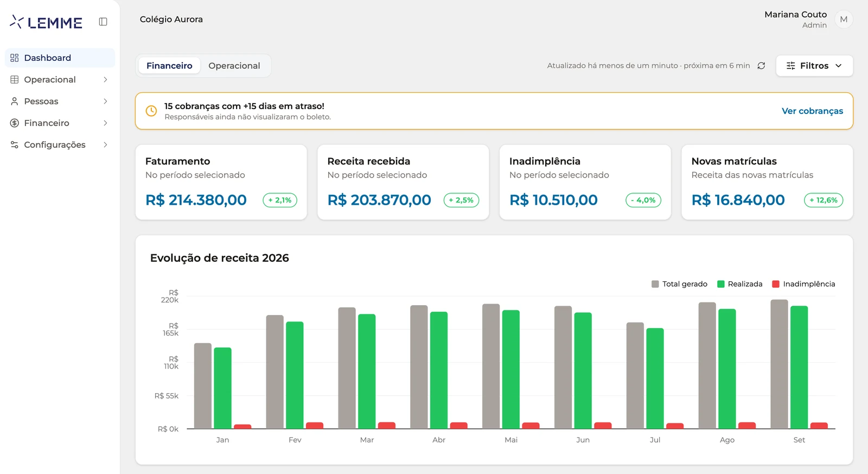The image size is (868, 474).
Task: Expand Pessoas sidebar chevron
Action: point(105,102)
